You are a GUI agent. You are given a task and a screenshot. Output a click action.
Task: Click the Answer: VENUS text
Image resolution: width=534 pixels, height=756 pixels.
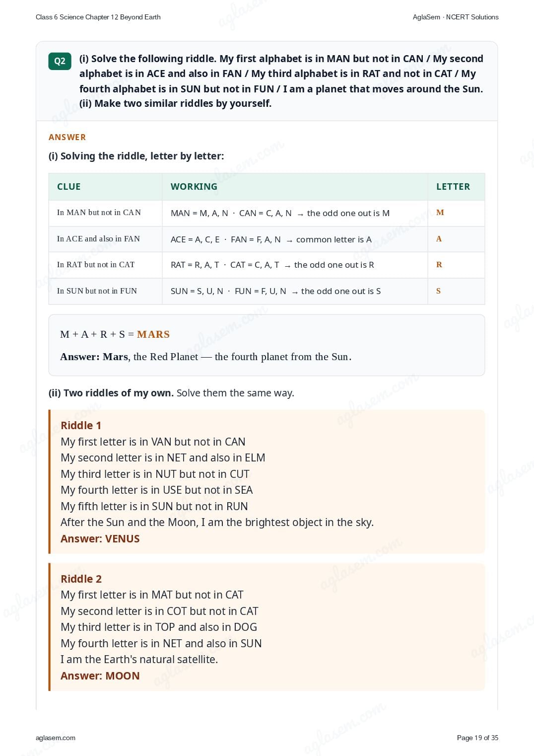100,538
